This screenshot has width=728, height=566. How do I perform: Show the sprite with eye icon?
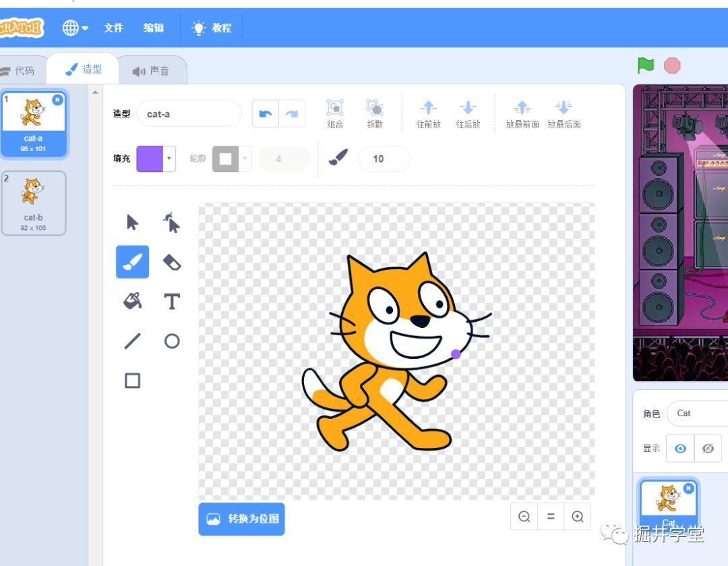pyautogui.click(x=680, y=448)
